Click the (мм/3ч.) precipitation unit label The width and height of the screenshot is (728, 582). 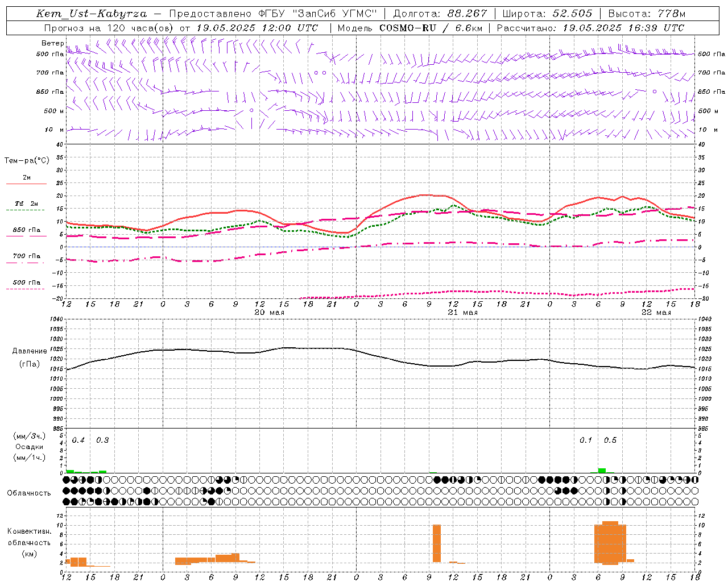pyautogui.click(x=29, y=436)
